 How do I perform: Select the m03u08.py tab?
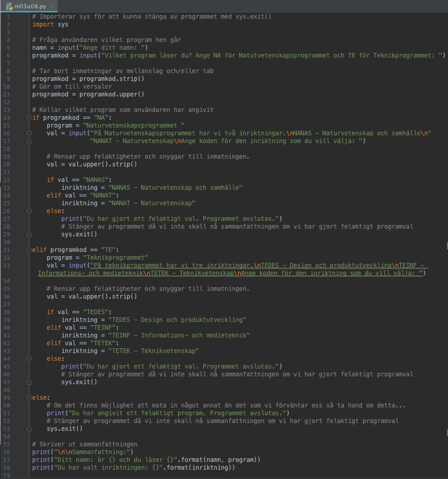(30, 5)
